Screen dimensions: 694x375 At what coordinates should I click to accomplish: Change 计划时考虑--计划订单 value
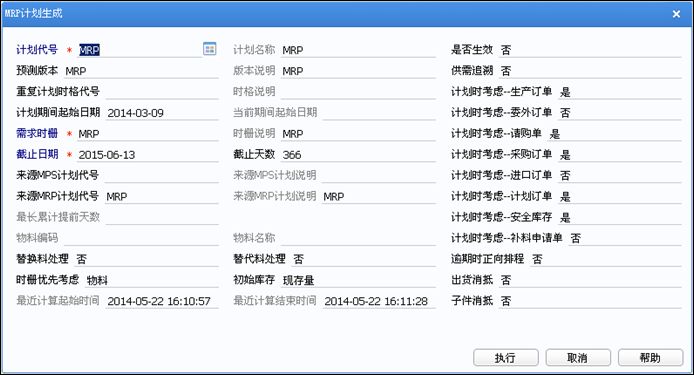coord(620,197)
